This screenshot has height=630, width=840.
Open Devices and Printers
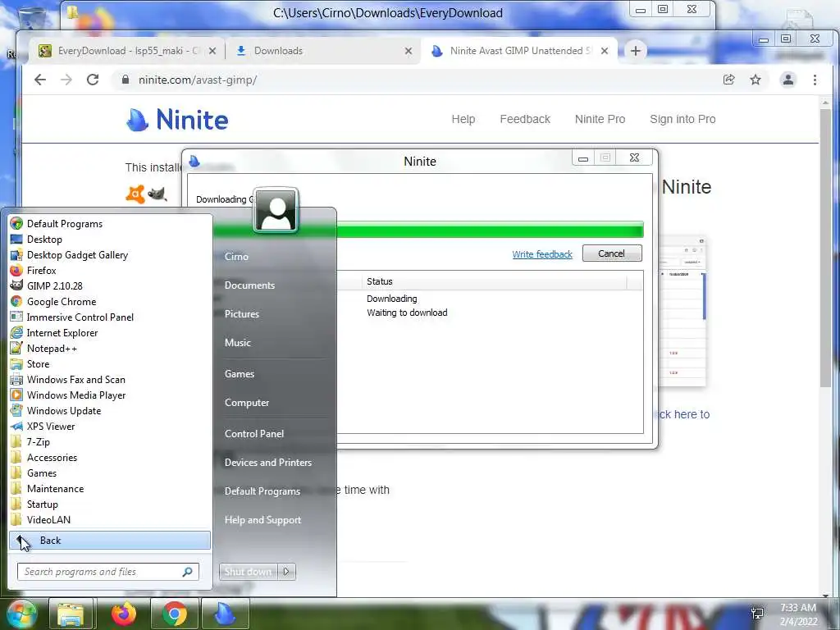pyautogui.click(x=268, y=463)
